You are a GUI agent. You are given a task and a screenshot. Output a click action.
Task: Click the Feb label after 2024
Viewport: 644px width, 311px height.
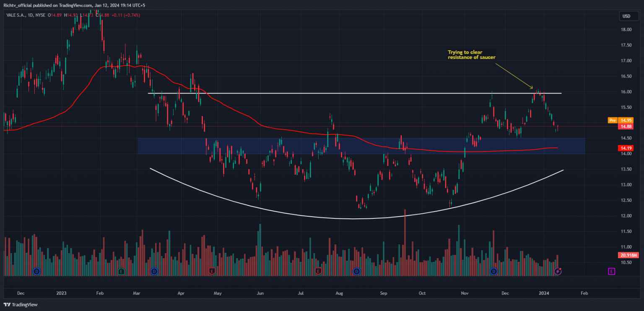pyautogui.click(x=584, y=293)
